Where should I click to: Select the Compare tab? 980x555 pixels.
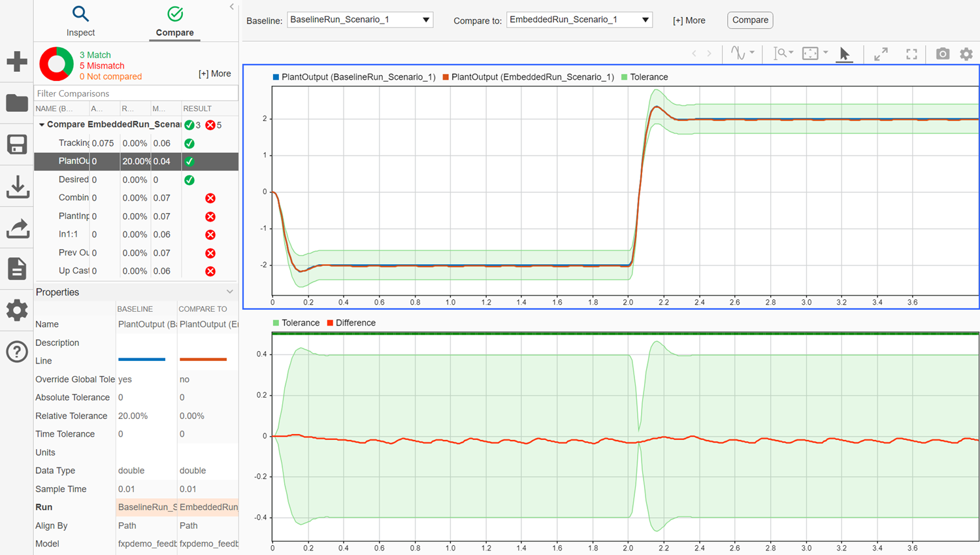(174, 22)
